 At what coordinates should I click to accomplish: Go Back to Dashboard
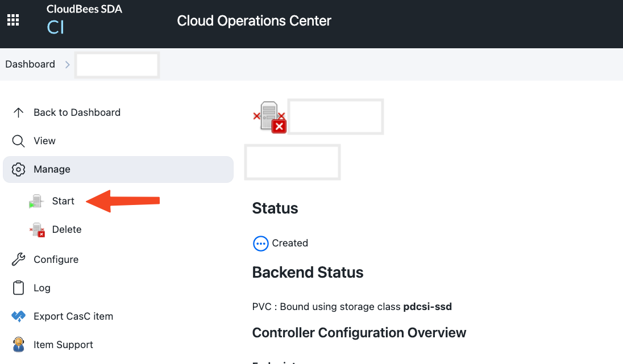(77, 113)
